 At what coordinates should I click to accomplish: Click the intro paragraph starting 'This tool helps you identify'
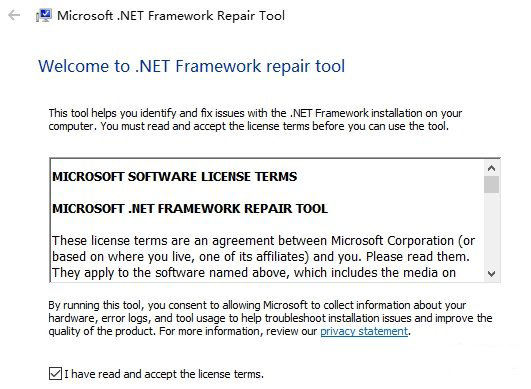[255, 120]
